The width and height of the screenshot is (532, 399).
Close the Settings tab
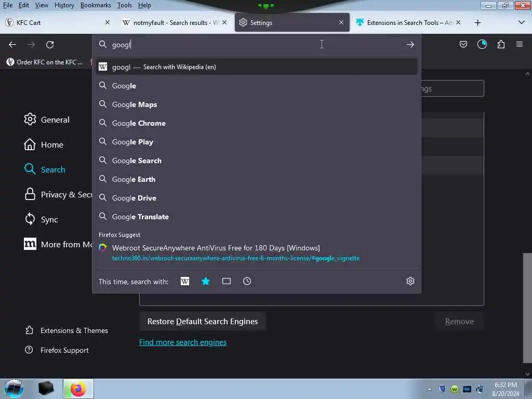coord(341,22)
